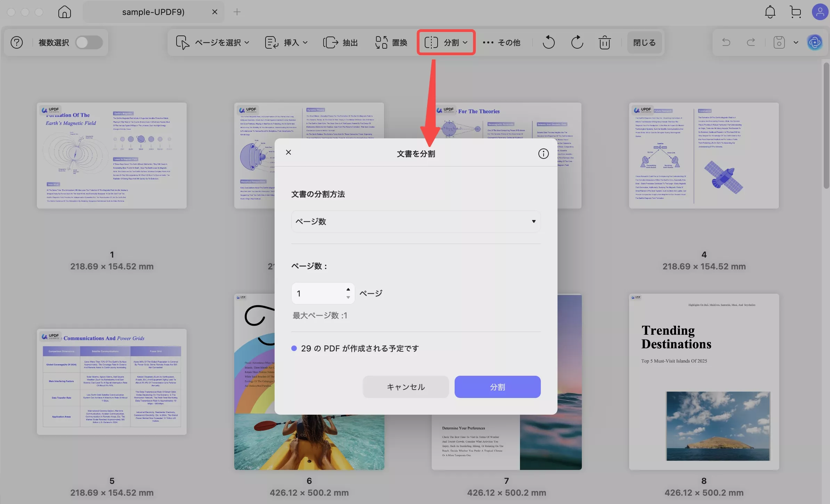
Task: Click the AI assistant icon
Action: tap(815, 42)
